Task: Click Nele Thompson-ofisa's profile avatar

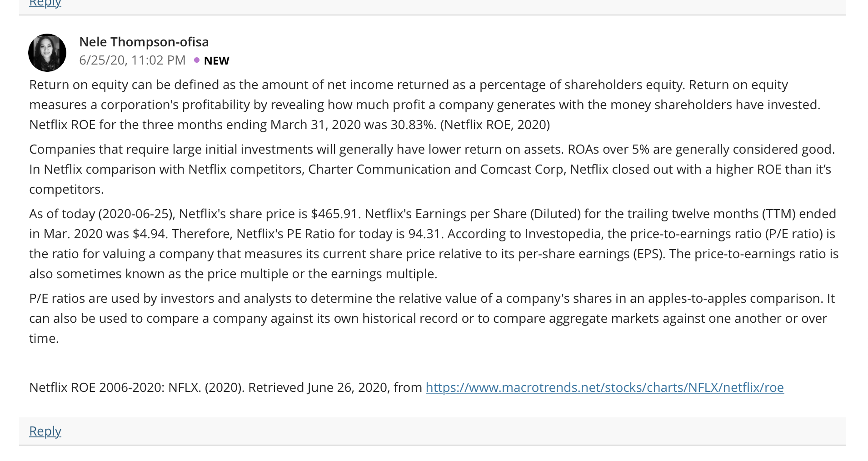Action: pos(47,53)
